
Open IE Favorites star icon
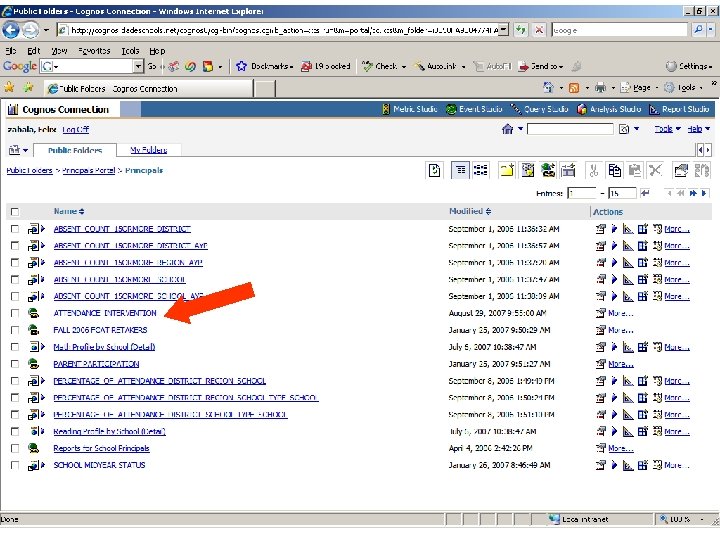click(x=9, y=87)
